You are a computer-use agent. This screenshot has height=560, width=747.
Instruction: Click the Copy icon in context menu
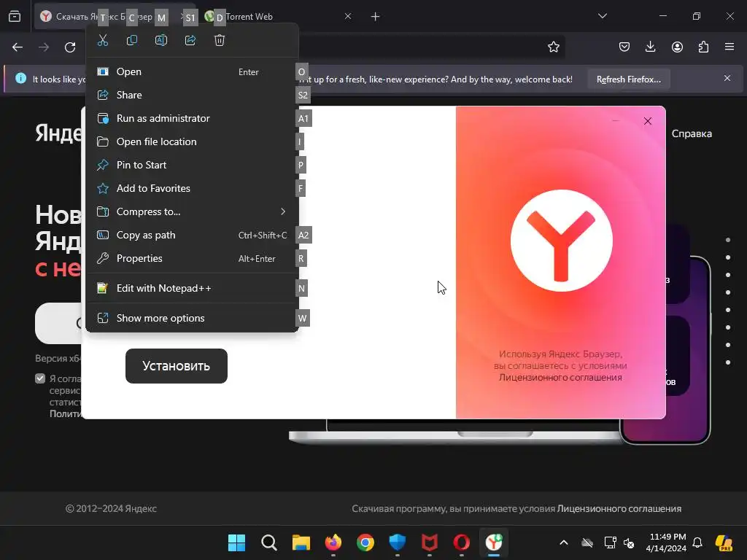(x=132, y=41)
